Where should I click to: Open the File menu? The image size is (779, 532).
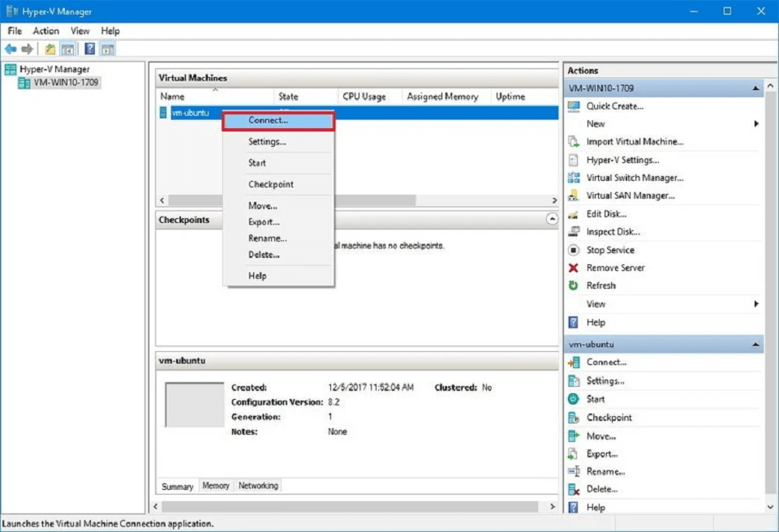pos(15,31)
